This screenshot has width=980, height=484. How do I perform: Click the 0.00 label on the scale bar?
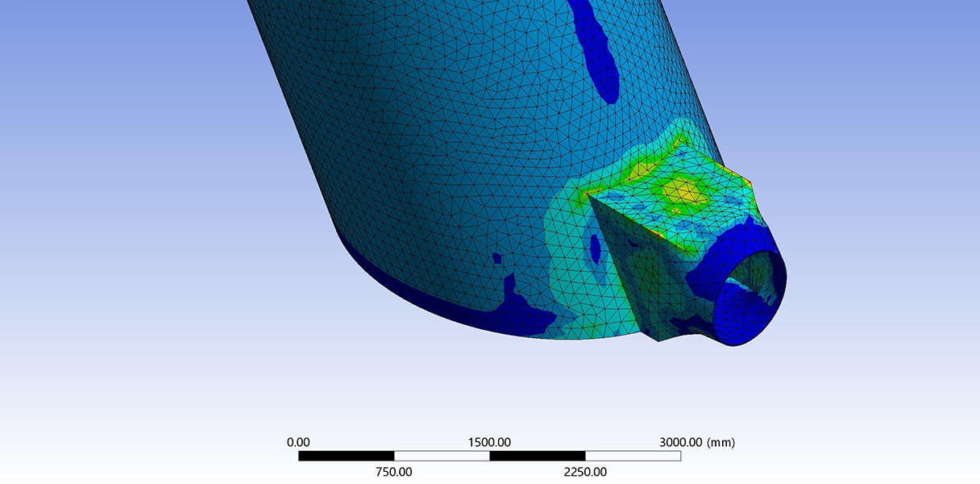coord(298,442)
